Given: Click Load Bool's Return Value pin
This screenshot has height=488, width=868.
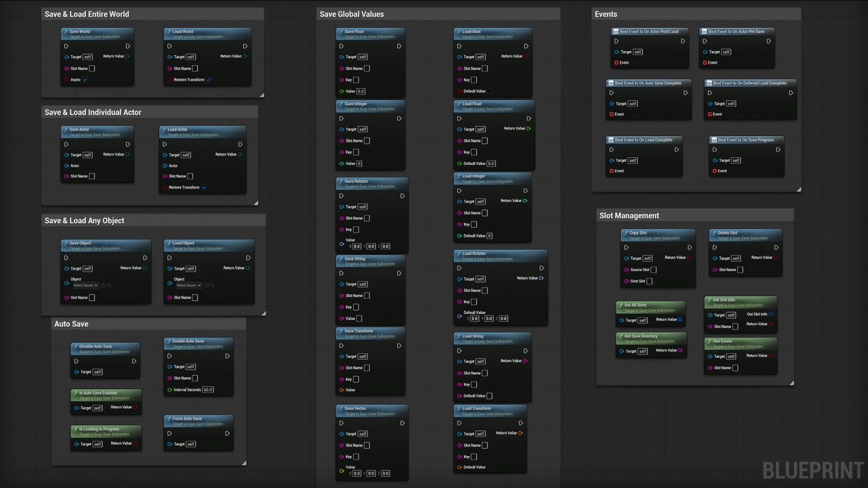Looking at the screenshot, I should click(x=526, y=56).
